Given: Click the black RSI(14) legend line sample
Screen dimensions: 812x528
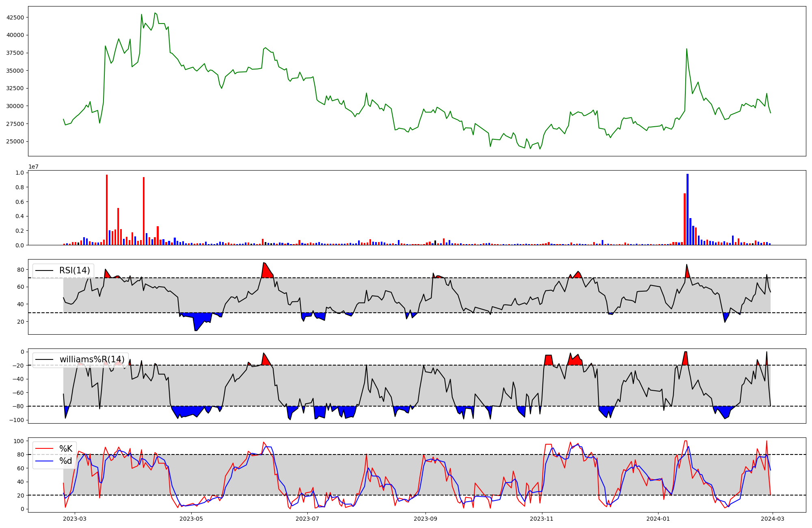Looking at the screenshot, I should 45,270.
